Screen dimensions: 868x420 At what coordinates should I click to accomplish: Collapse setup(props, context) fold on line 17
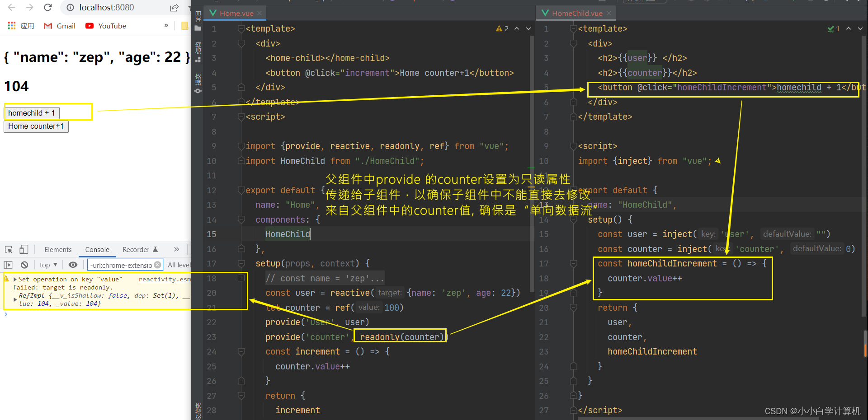[x=241, y=264]
